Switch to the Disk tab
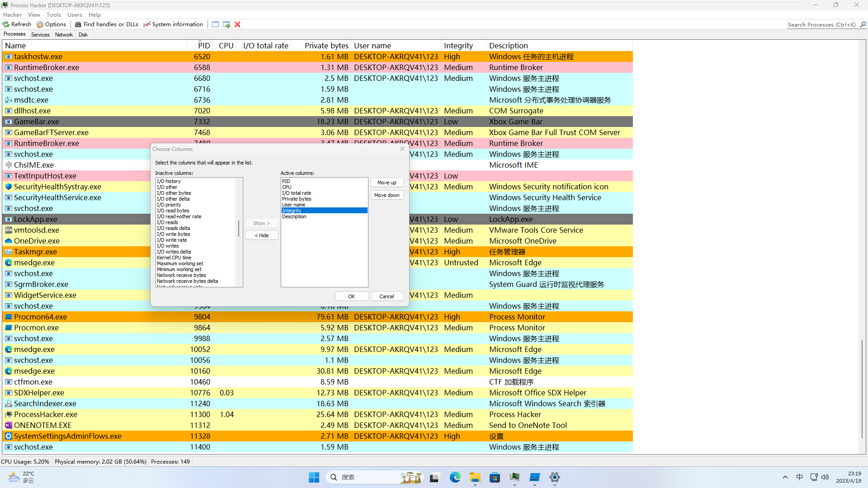Viewport: 868px width, 488px height. coord(83,35)
